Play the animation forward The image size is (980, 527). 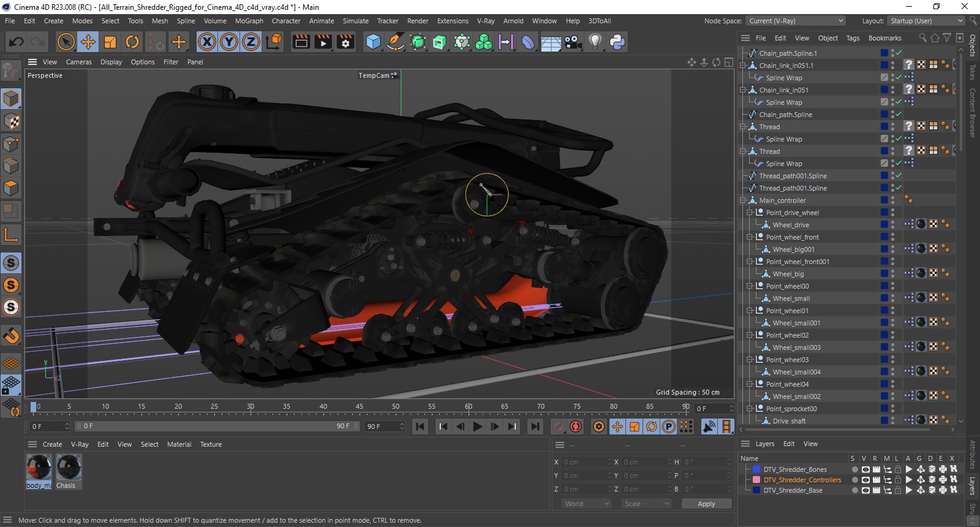478,427
